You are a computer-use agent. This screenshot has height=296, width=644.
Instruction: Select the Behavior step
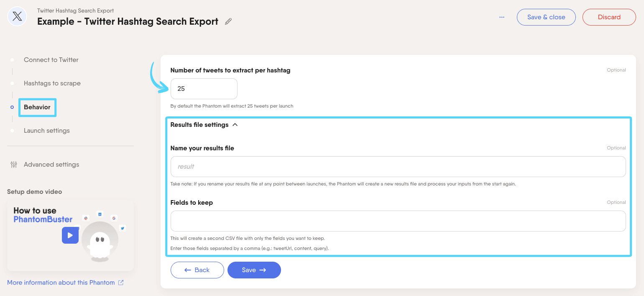tap(37, 107)
